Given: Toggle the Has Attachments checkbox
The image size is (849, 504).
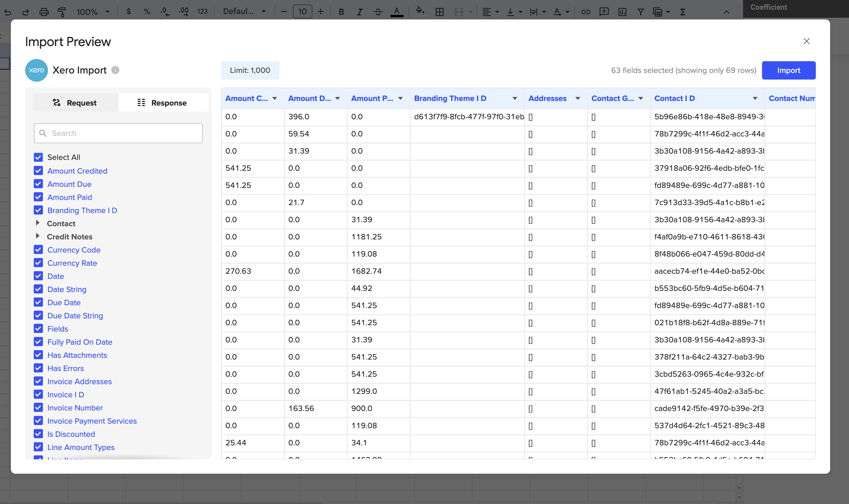Looking at the screenshot, I should coord(38,355).
